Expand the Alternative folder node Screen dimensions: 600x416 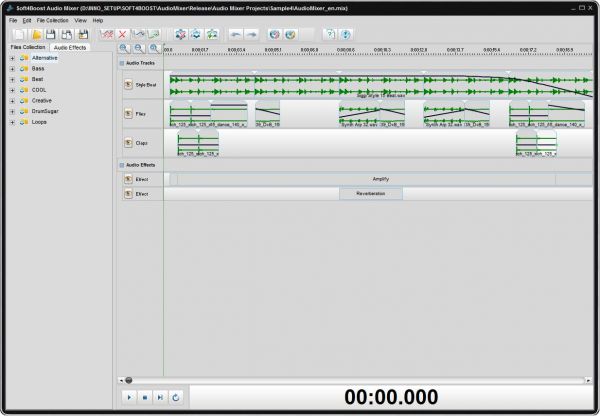(x=12, y=58)
